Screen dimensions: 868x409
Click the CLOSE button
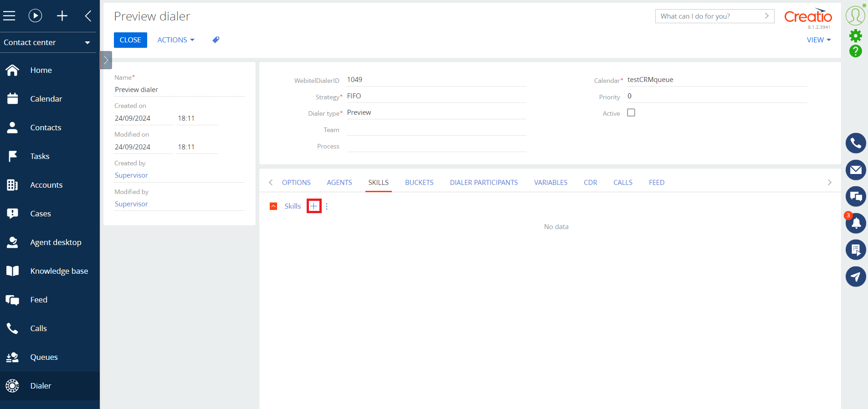pos(130,40)
